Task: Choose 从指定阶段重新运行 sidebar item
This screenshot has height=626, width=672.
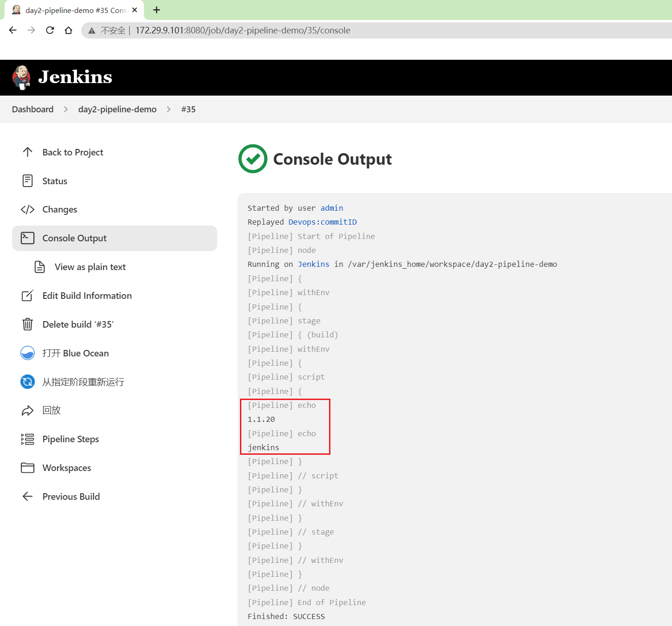Action: (83, 382)
